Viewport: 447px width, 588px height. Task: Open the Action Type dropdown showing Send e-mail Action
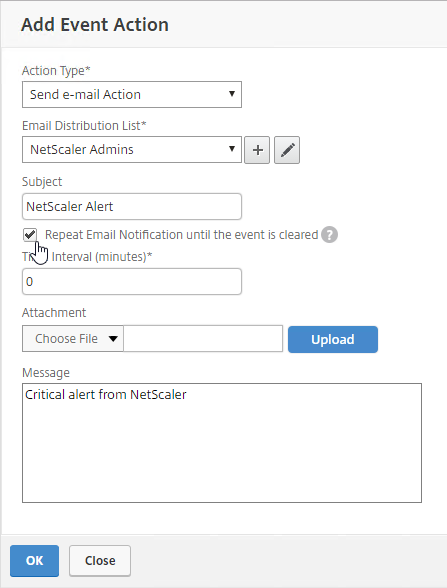click(x=132, y=94)
